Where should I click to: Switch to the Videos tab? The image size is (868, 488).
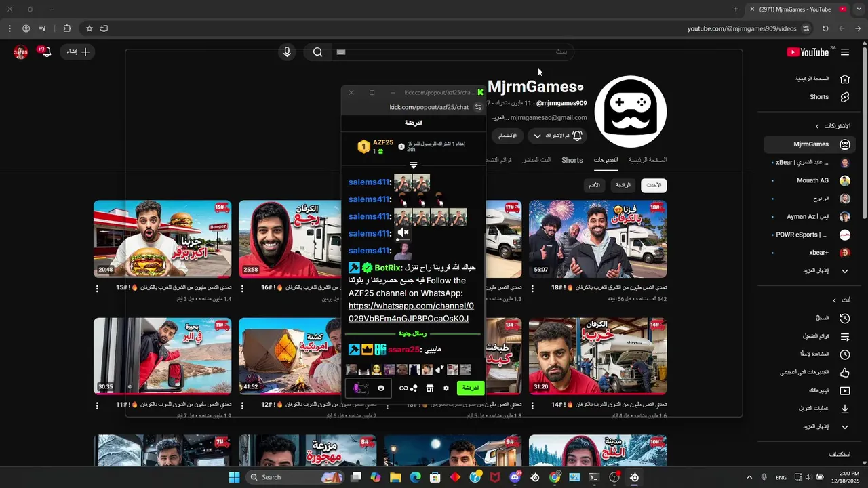click(x=606, y=160)
